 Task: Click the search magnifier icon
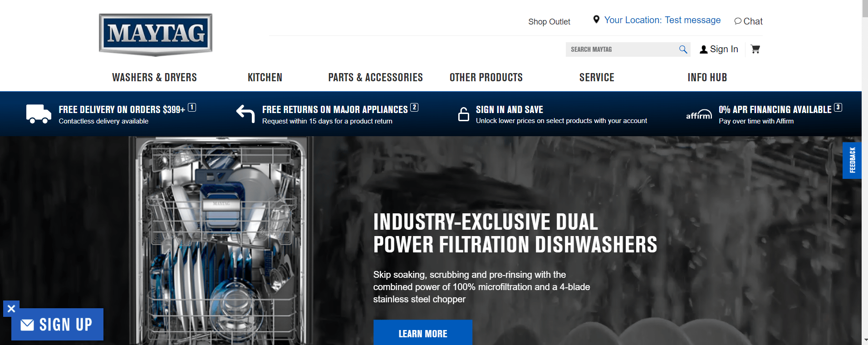683,49
